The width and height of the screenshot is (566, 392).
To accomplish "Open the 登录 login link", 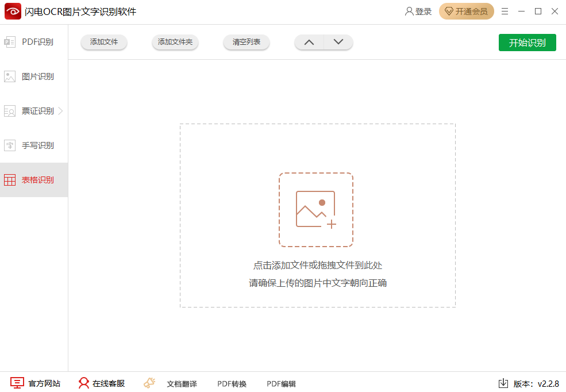I will 418,11.
